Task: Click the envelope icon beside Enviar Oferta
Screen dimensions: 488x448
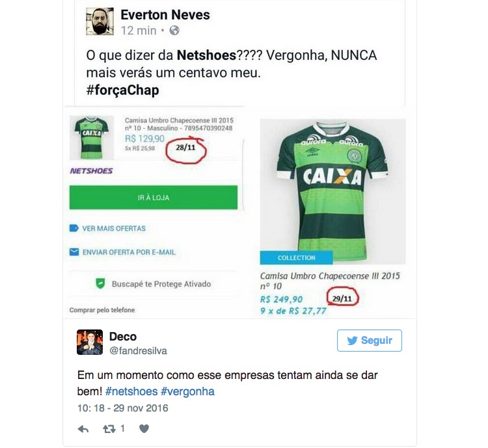Action: (x=74, y=252)
